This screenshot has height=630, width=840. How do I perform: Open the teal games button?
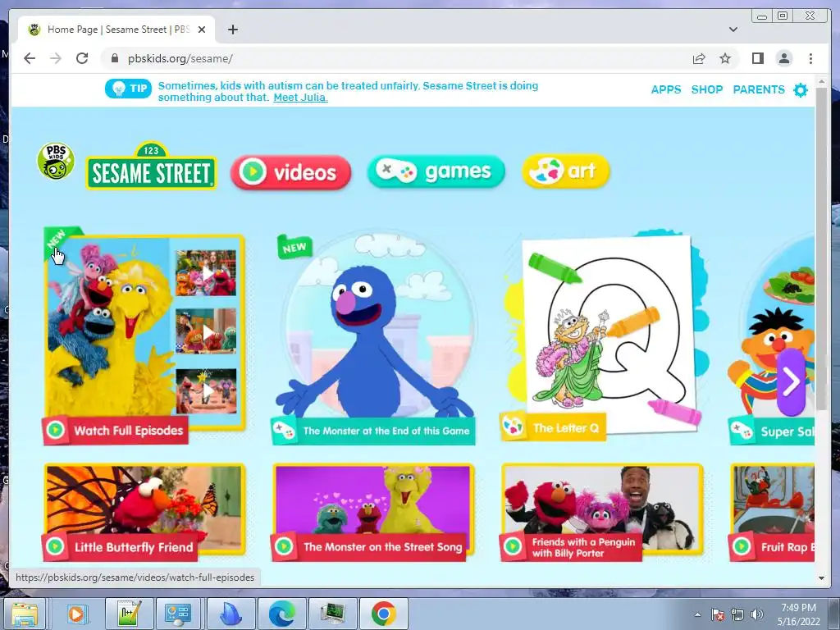pyautogui.click(x=436, y=171)
